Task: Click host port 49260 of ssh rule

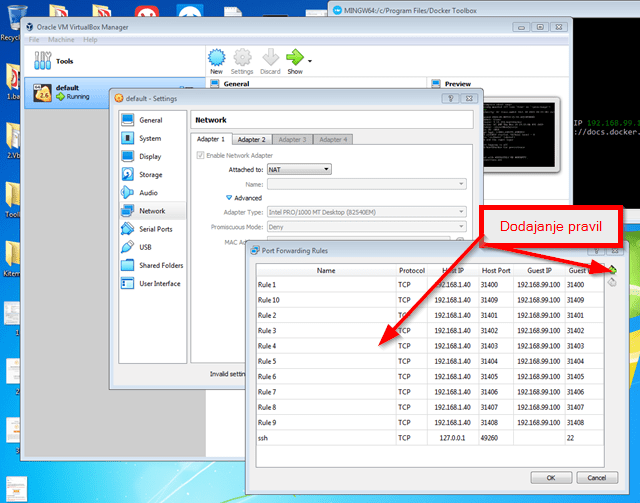Action: [496, 438]
